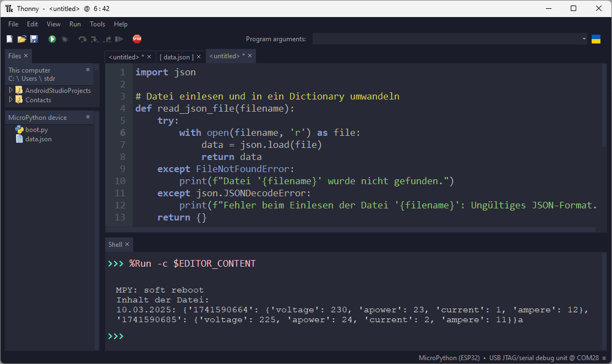Close the Files panel tab
Screen dimensions: 612x364
pyautogui.click(x=26, y=56)
